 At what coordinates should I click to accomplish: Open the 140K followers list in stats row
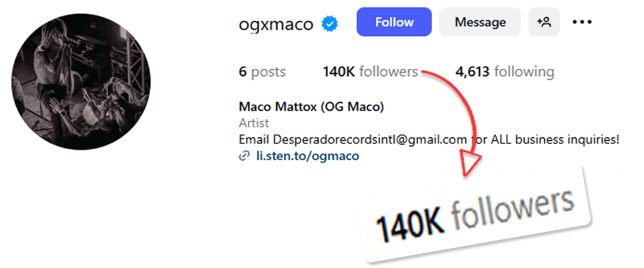coord(371,72)
